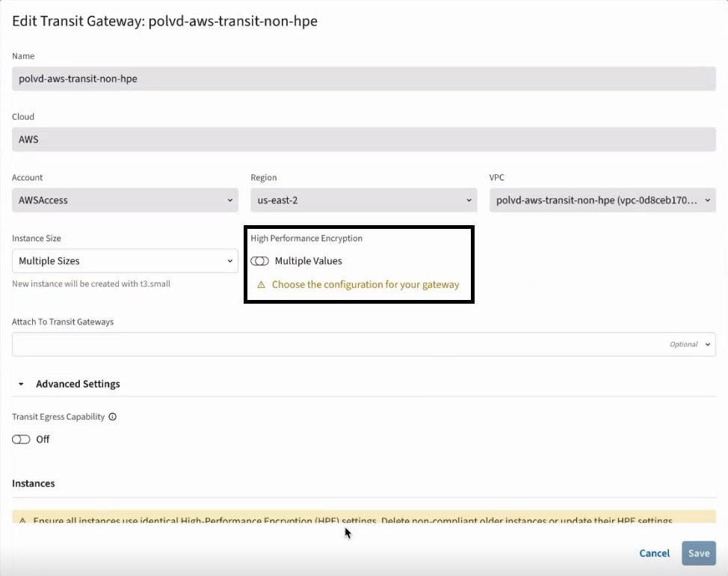Screen dimensions: 728x576
Task: Click the Save button
Action: tap(698, 553)
